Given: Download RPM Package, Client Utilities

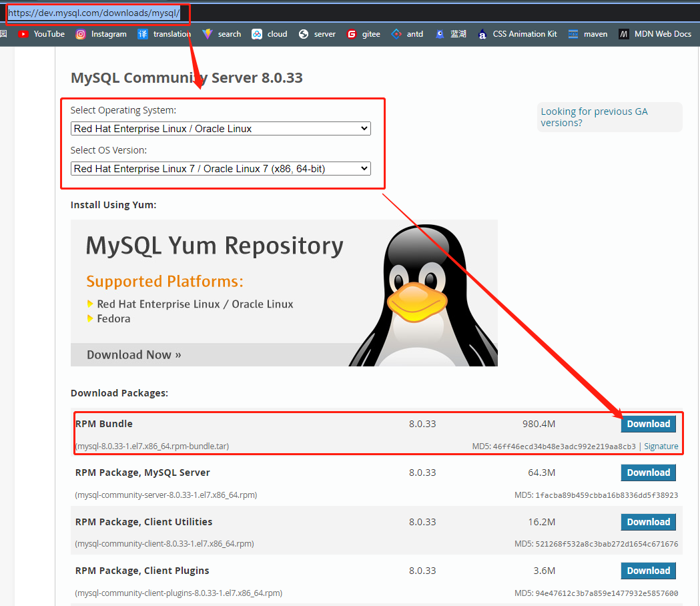Looking at the screenshot, I should tap(648, 522).
